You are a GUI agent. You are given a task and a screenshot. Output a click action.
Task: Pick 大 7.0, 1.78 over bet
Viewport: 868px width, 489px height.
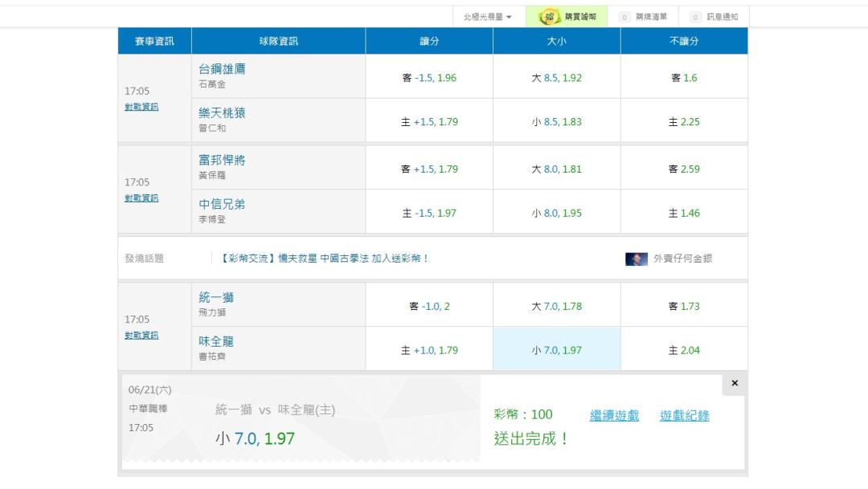click(x=556, y=307)
